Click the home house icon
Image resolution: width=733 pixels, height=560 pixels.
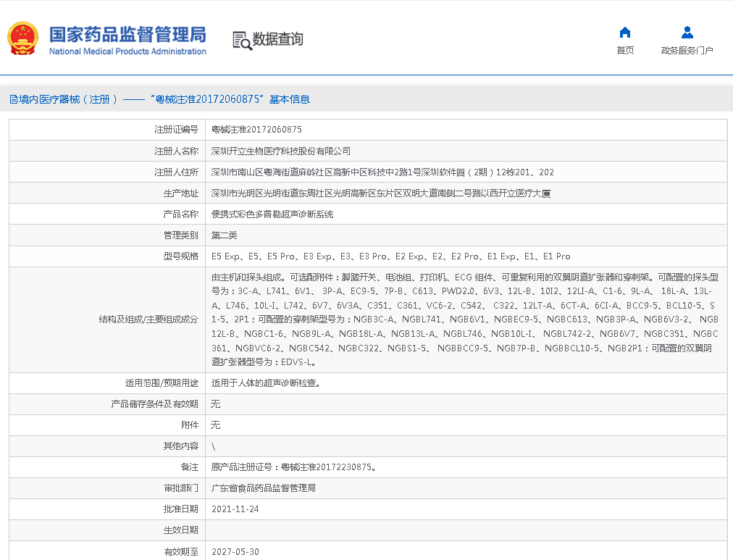coord(625,33)
